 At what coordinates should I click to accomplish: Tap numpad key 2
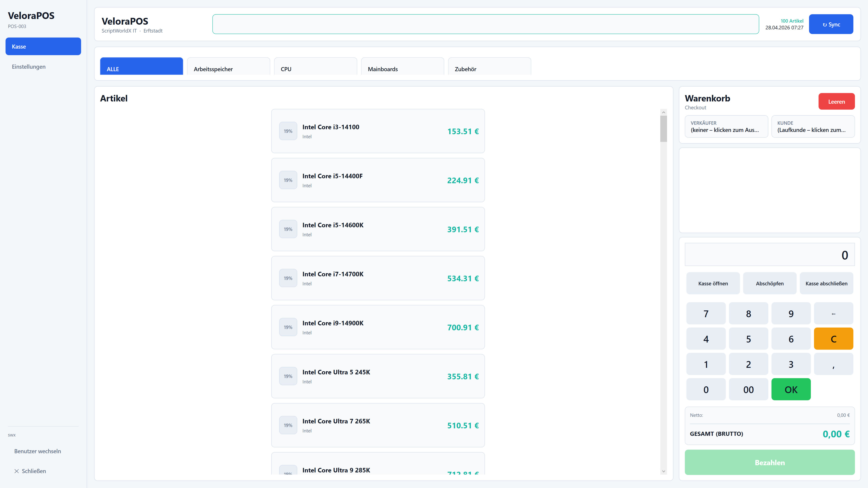[748, 364]
